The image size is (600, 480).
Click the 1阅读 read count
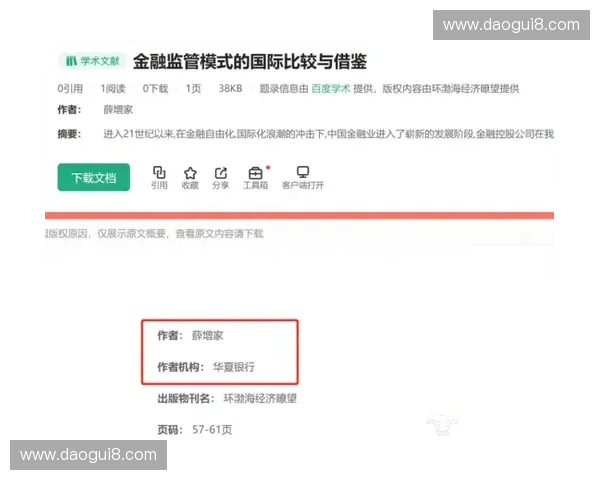(x=113, y=89)
